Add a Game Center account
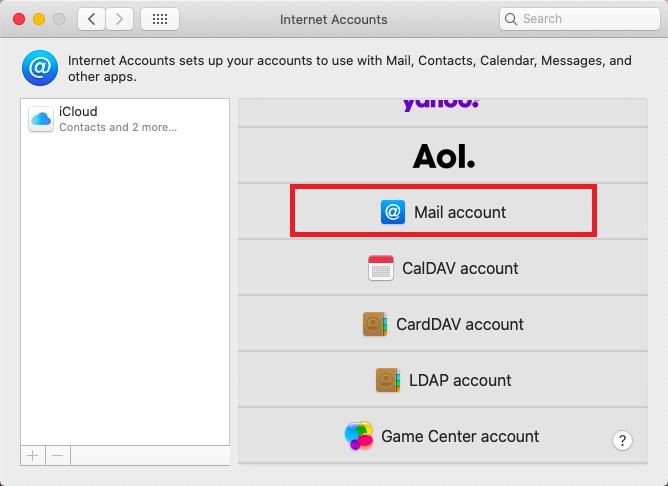The image size is (668, 486). [x=443, y=435]
